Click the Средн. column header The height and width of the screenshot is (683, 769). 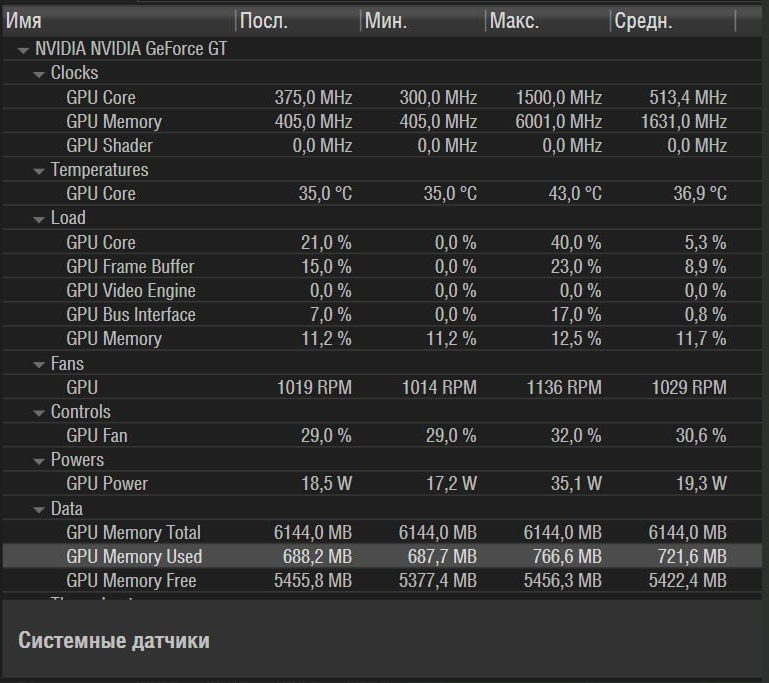point(673,21)
